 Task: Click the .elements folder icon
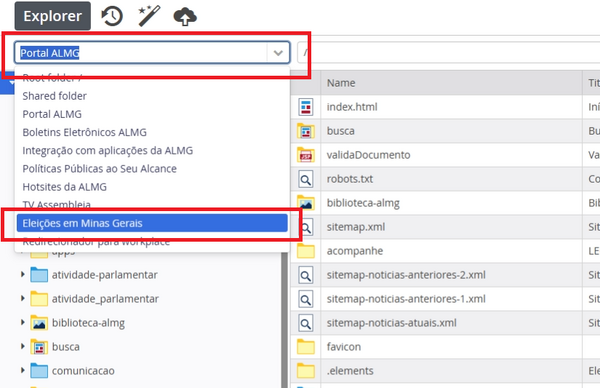306,371
